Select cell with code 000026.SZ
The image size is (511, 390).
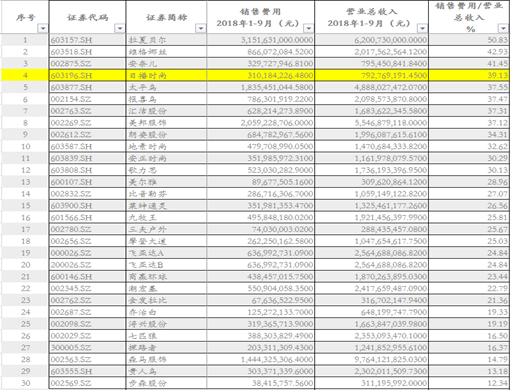pyautogui.click(x=87, y=253)
